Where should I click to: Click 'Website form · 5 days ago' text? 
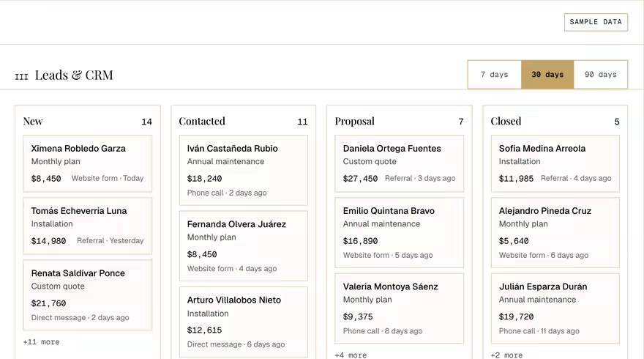coord(388,256)
